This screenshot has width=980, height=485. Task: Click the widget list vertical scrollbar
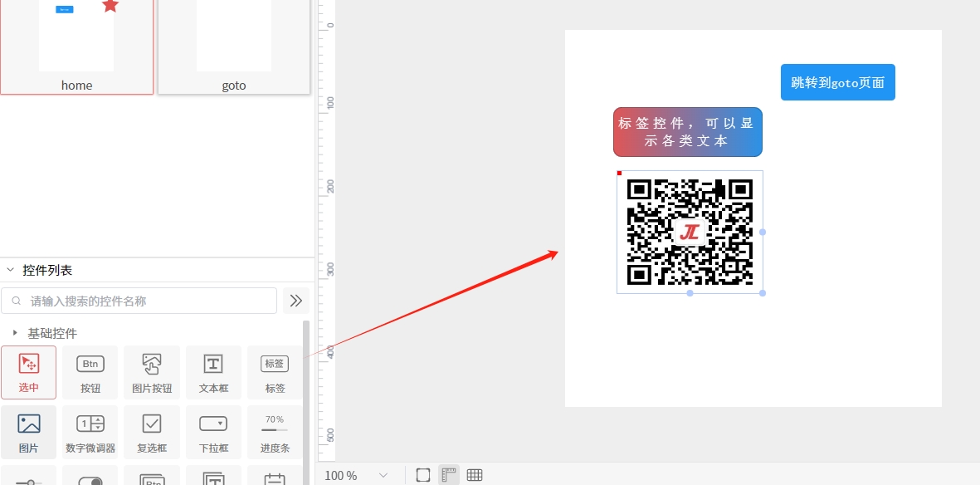point(306,403)
